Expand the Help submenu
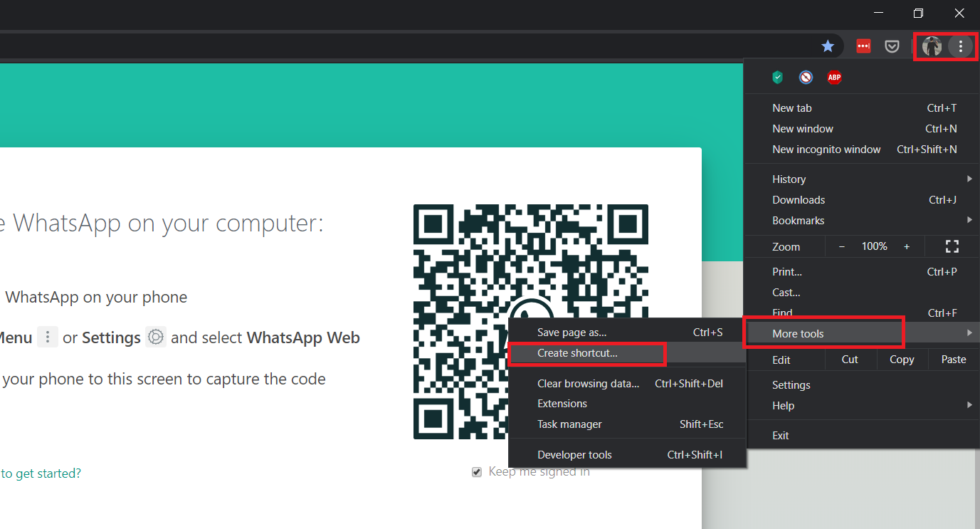The width and height of the screenshot is (980, 529). point(862,405)
